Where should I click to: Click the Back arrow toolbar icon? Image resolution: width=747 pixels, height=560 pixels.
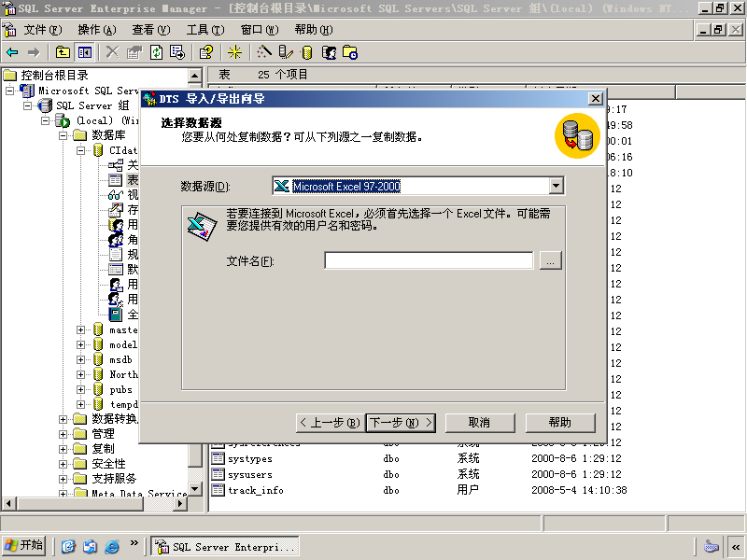[x=12, y=52]
